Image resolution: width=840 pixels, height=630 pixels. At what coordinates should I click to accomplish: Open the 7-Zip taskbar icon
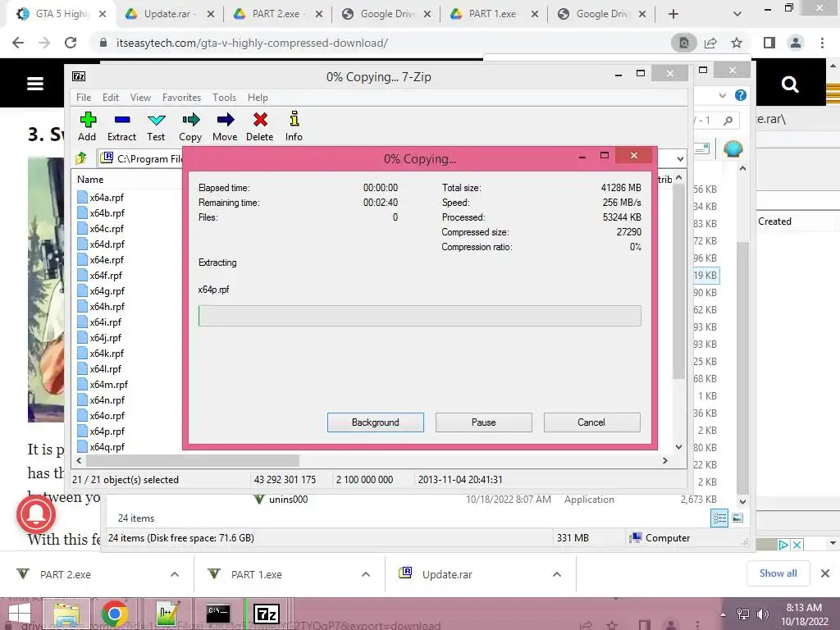267,614
